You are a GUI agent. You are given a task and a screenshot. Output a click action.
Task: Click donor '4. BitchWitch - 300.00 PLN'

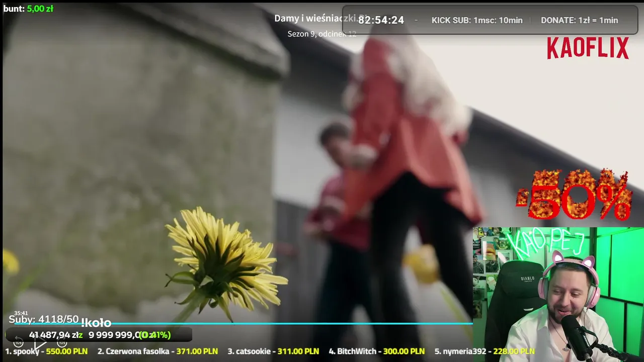[x=376, y=351]
